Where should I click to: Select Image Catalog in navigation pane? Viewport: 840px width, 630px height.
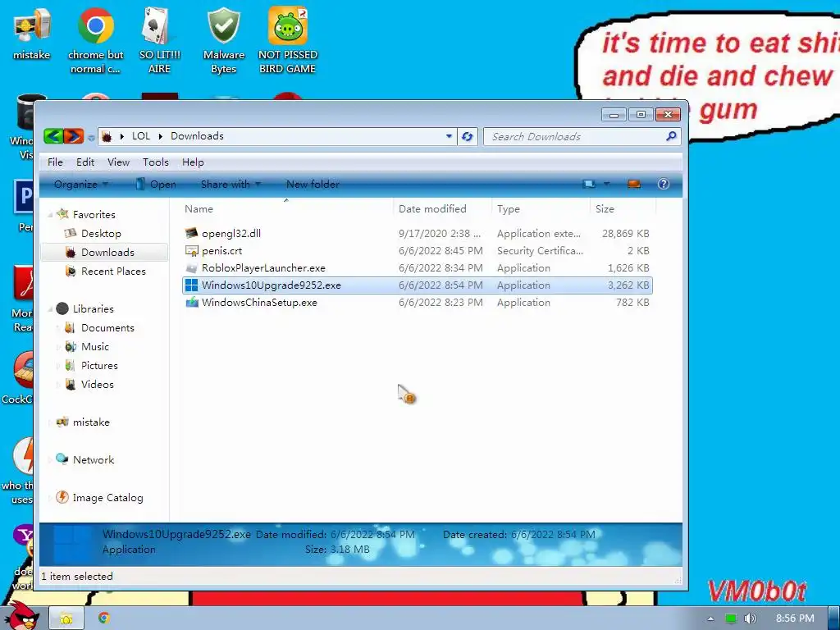(x=107, y=498)
